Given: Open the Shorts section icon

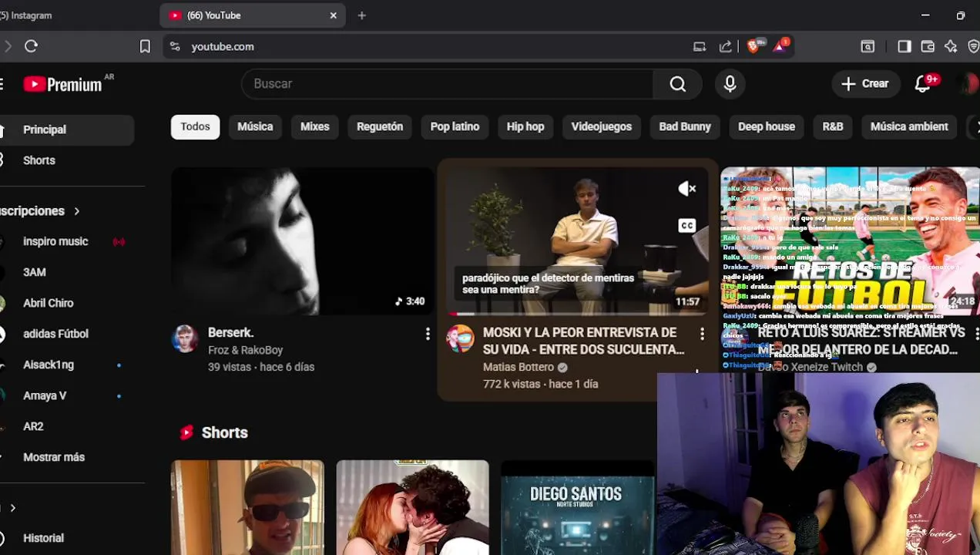Looking at the screenshot, I should tap(186, 432).
